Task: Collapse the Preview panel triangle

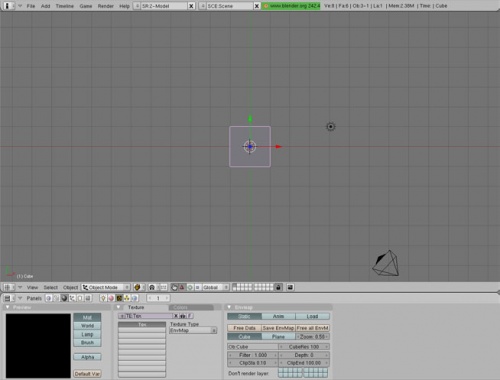Action: (x=8, y=307)
